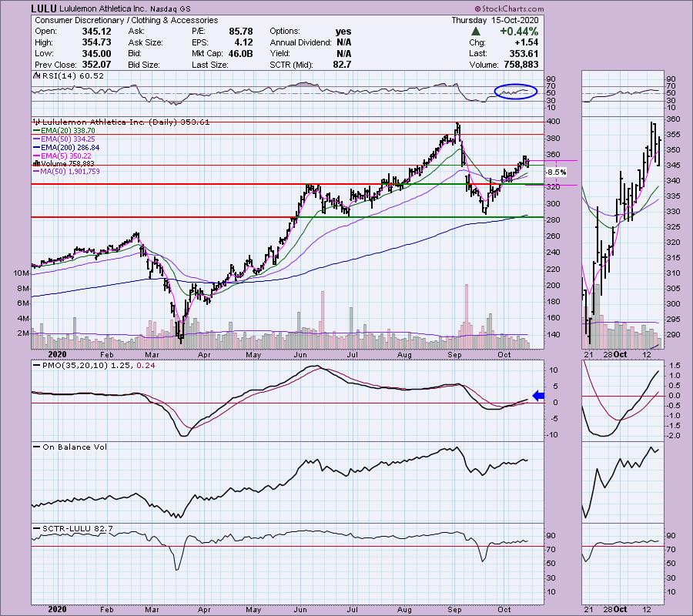Click the 10M volume axis label

click(21, 273)
